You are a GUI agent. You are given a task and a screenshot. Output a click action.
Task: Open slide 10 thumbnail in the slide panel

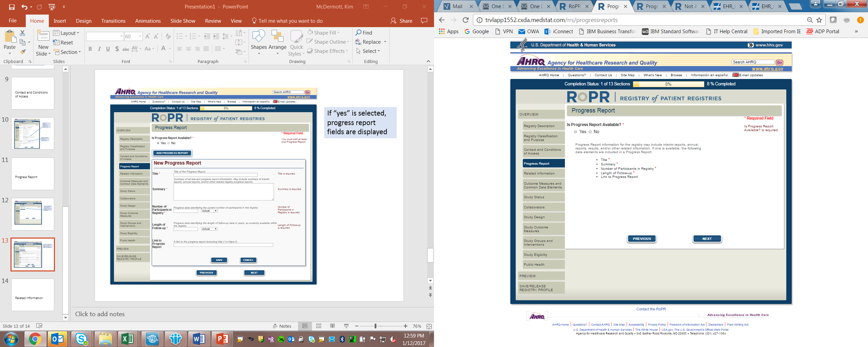pyautogui.click(x=33, y=134)
